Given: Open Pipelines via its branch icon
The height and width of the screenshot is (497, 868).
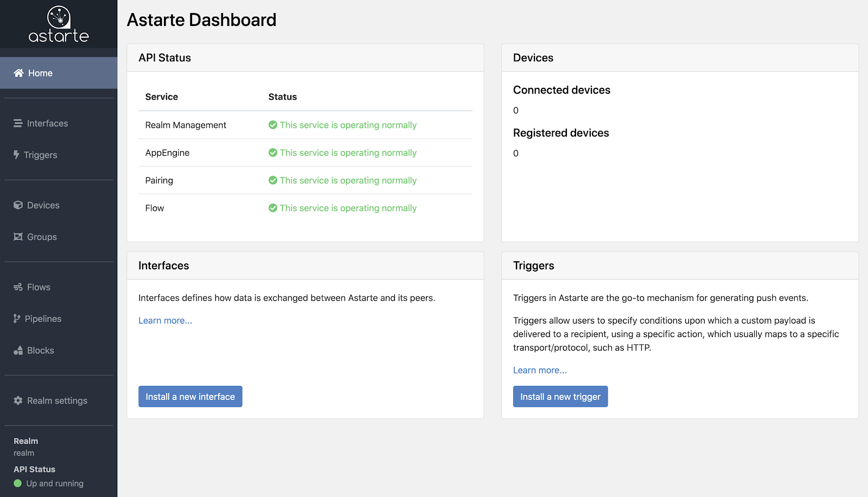Looking at the screenshot, I should pos(17,319).
